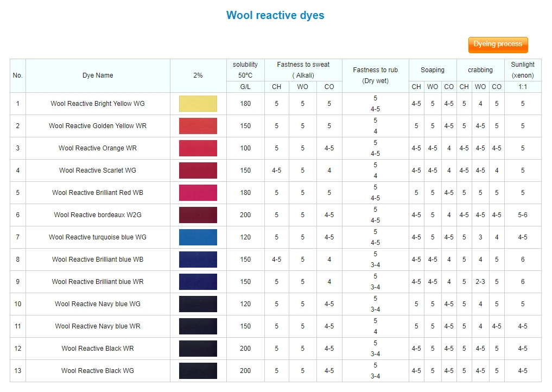Click the 'solubility' header cell
The height and width of the screenshot is (392, 552).
(245, 69)
